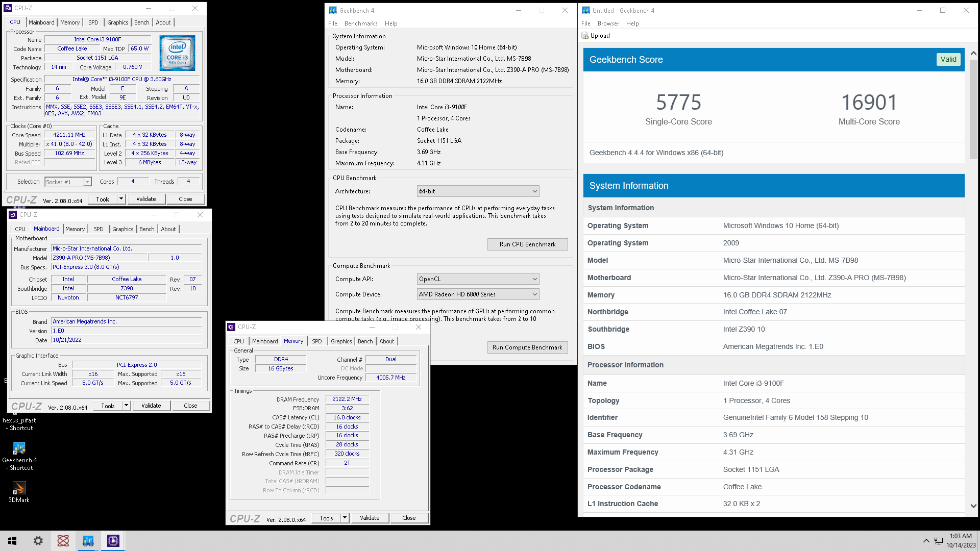Image resolution: width=980 pixels, height=551 pixels.
Task: Open Tools dropdown arrow in CPU-Z Memory window
Action: click(345, 518)
